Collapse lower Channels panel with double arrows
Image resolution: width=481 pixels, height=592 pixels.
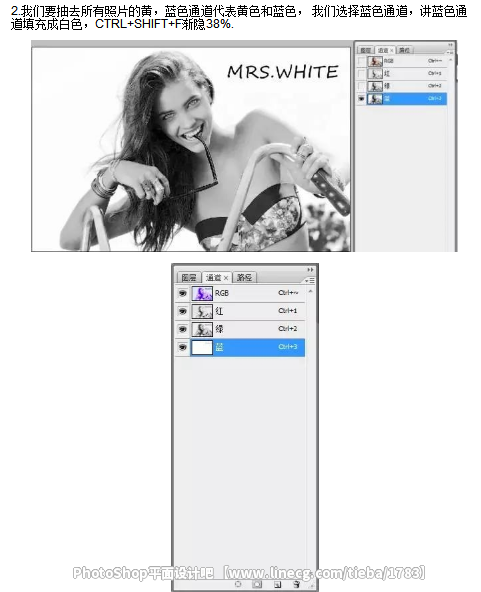coord(310,270)
